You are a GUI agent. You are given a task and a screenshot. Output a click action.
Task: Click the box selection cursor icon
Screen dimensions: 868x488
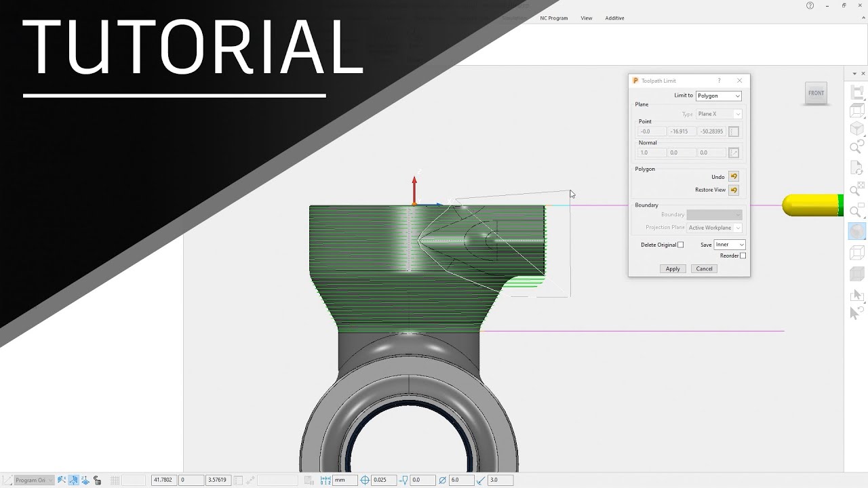857,296
